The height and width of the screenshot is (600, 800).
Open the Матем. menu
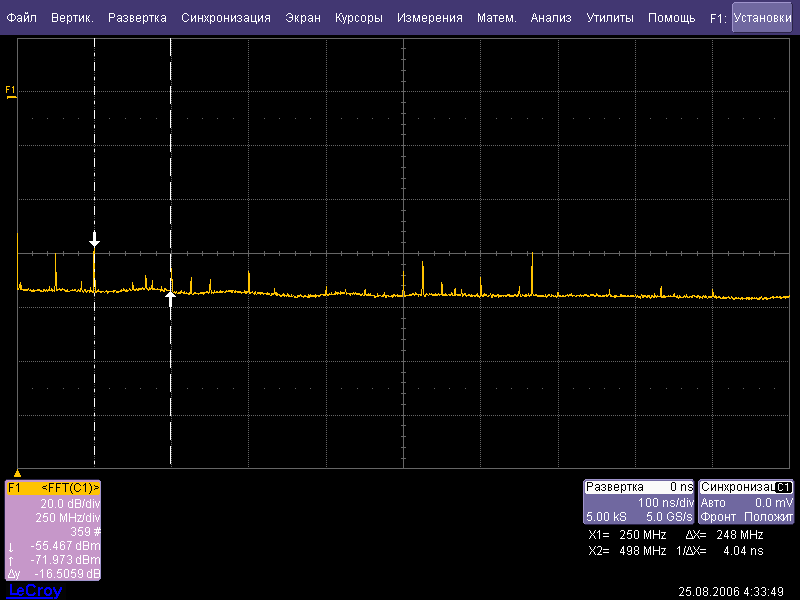click(x=497, y=18)
